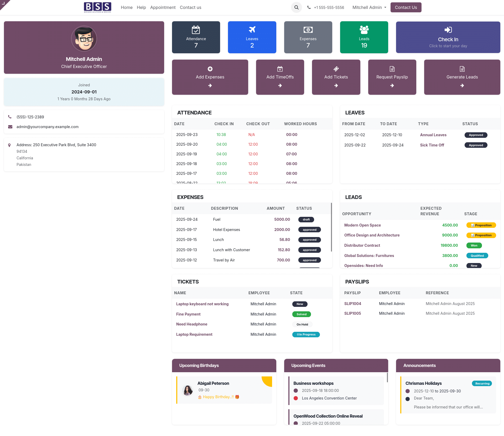Screen dimensions: 504x436
Task: Click the Add Tickets icon
Action: 336,69
